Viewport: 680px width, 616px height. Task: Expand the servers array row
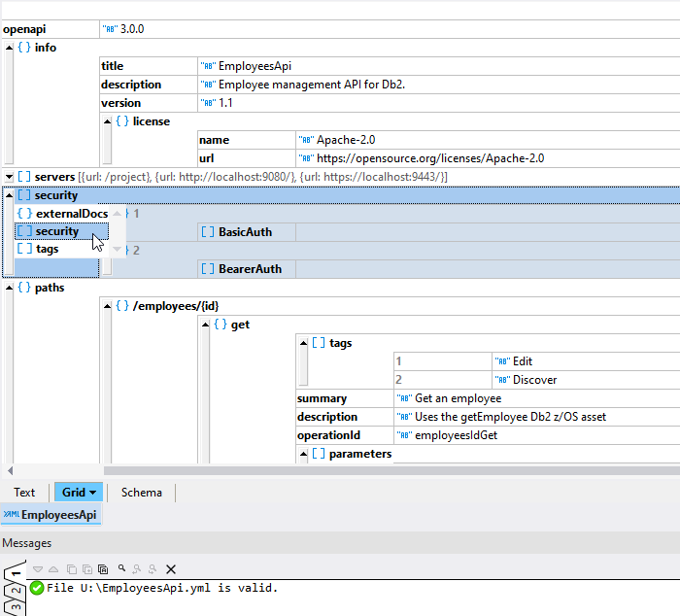point(9,177)
